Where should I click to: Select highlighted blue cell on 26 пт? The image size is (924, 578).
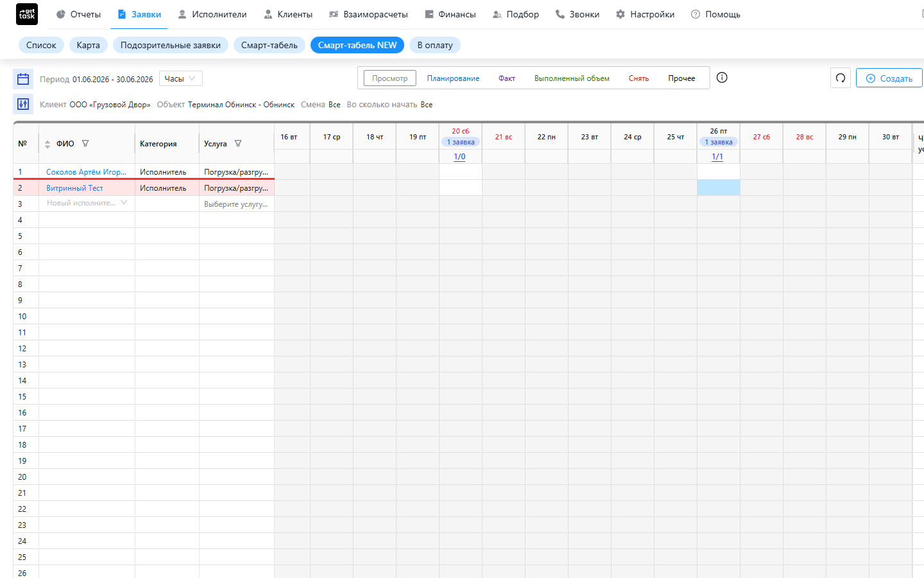(x=719, y=188)
